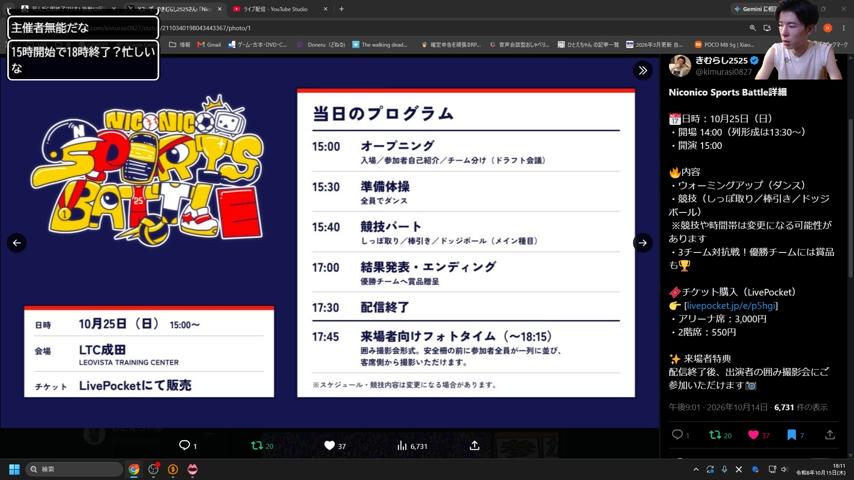Click the '17:00 結果発表・エンディング' row
Viewport: 854px width, 480px height.
(x=466, y=273)
